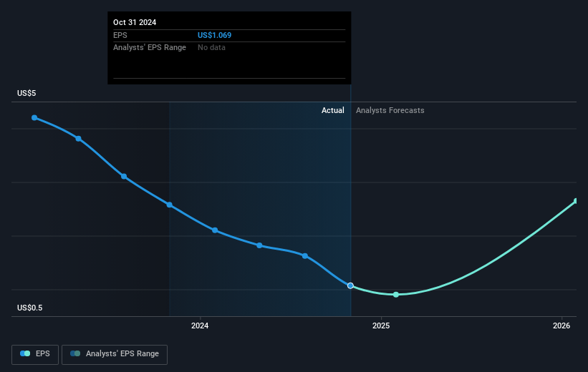This screenshot has width=588, height=372.
Task: Click the last actual EPS point before Oct 2024
Action: coord(305,256)
